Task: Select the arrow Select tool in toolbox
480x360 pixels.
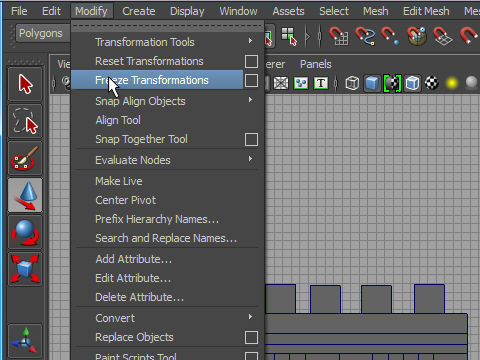Action: click(25, 84)
